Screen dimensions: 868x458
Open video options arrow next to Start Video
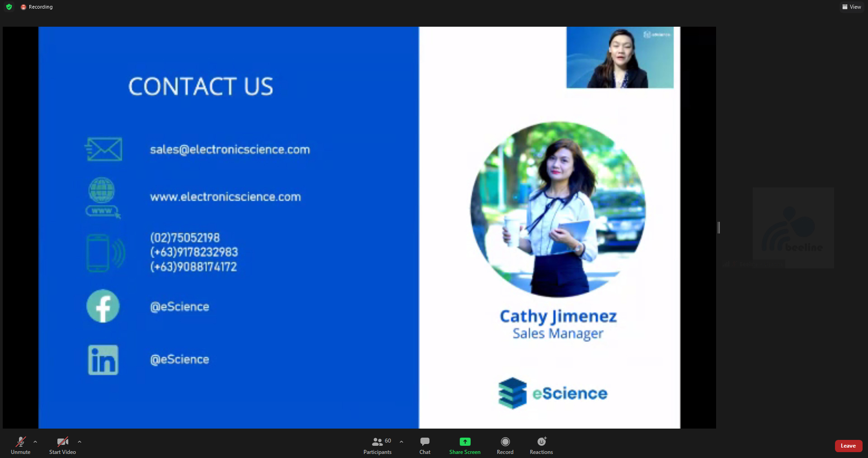point(80,442)
